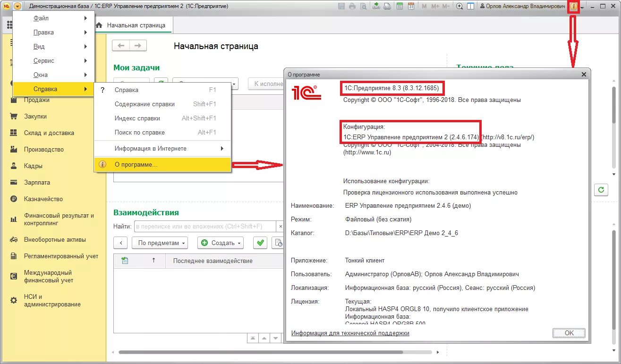Screen dimensions: 621x364
Task: Expand the Файл submenu
Action: tap(54, 18)
